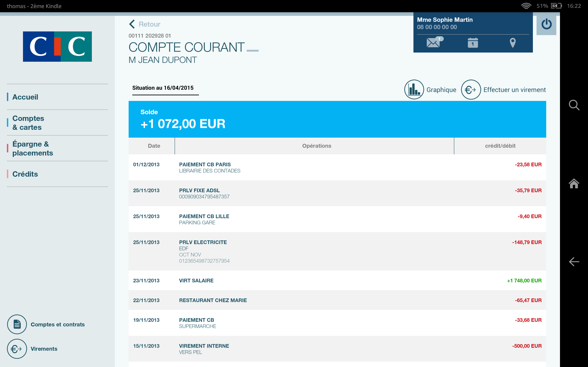Select the Effectuer un virement icon
Image resolution: width=588 pixels, height=367 pixels.
coord(471,89)
